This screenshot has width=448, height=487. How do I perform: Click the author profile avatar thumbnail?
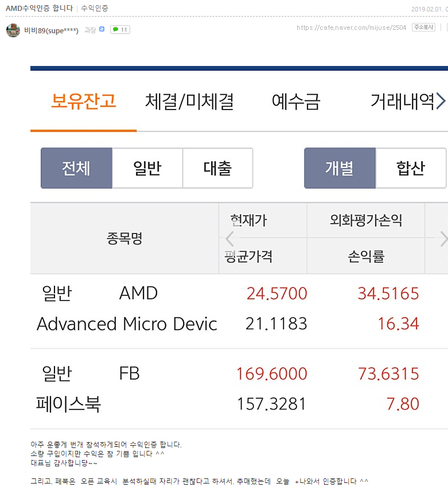[13, 30]
